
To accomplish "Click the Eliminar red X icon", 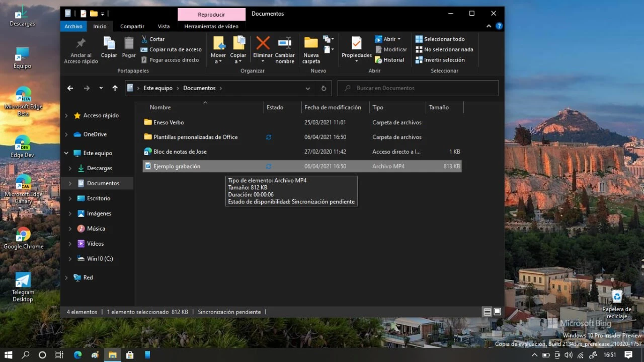I will (x=263, y=44).
